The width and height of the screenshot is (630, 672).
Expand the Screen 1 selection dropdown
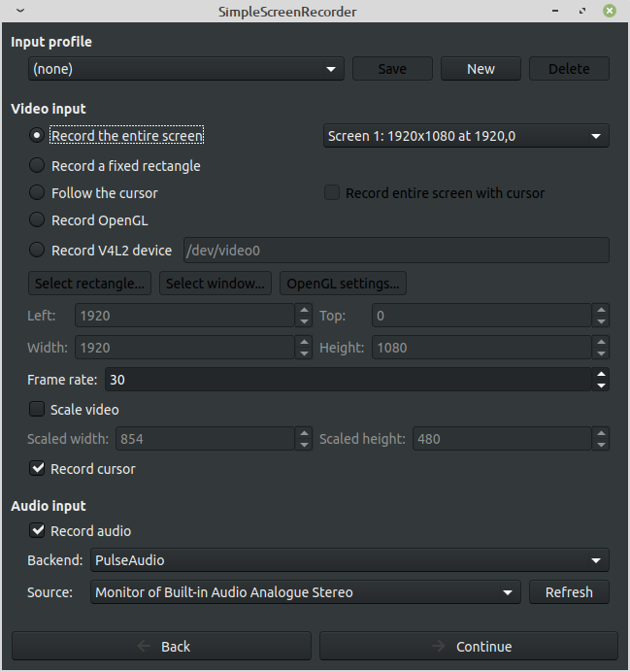pyautogui.click(x=466, y=136)
